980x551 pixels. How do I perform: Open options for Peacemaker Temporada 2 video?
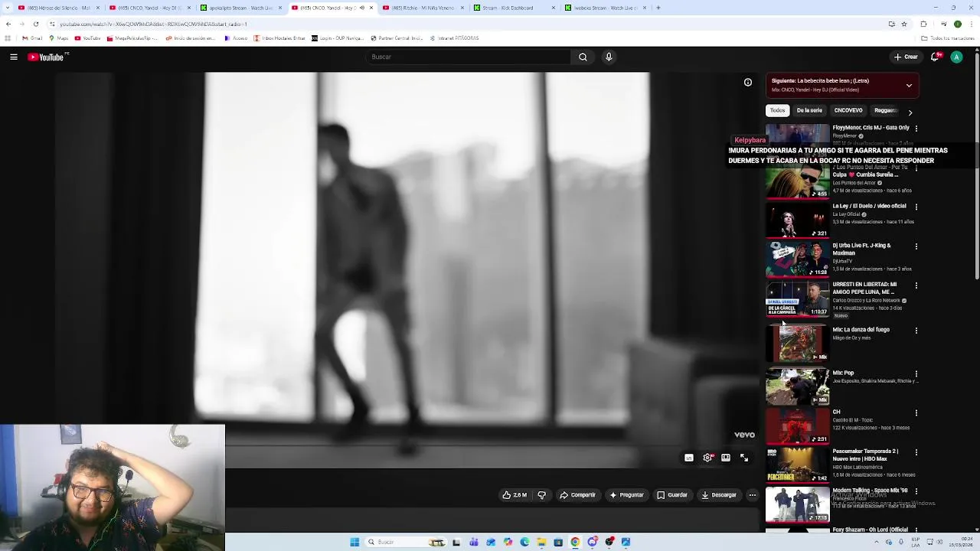(x=916, y=452)
